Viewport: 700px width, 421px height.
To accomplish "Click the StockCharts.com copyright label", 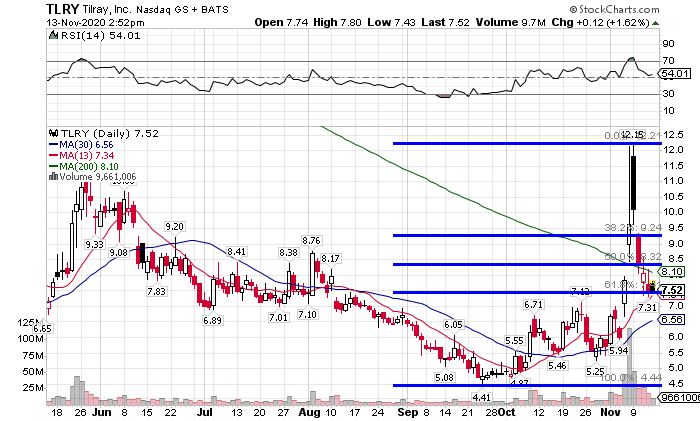I will coord(614,9).
